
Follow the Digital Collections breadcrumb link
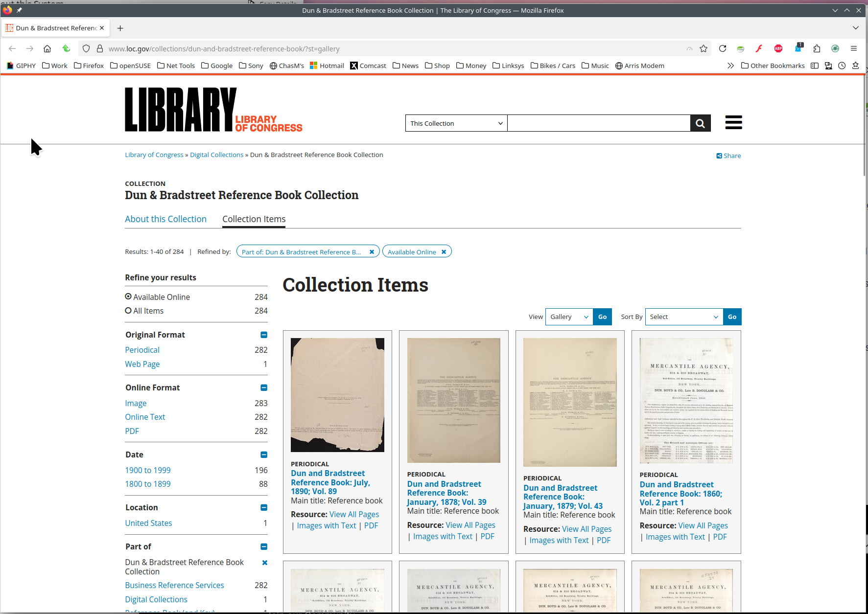(x=216, y=155)
